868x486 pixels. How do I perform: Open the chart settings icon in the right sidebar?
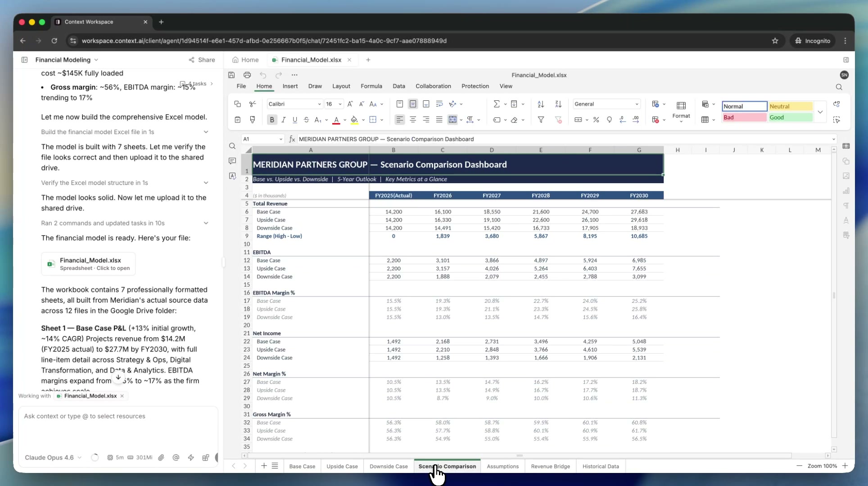tap(846, 191)
